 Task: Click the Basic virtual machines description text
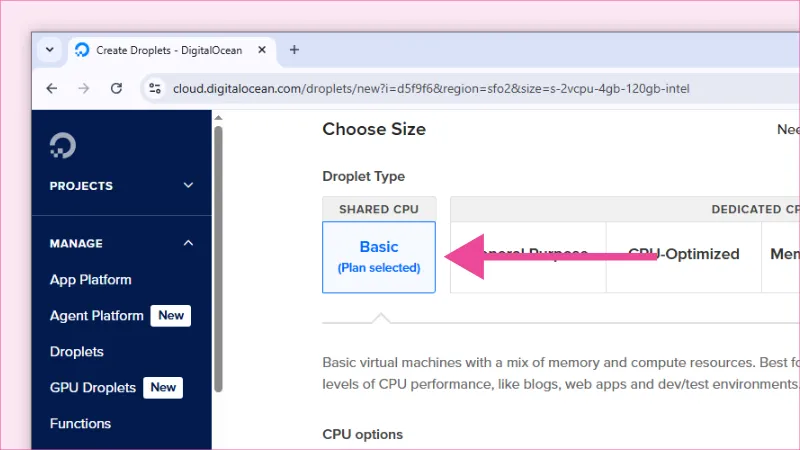[561, 373]
